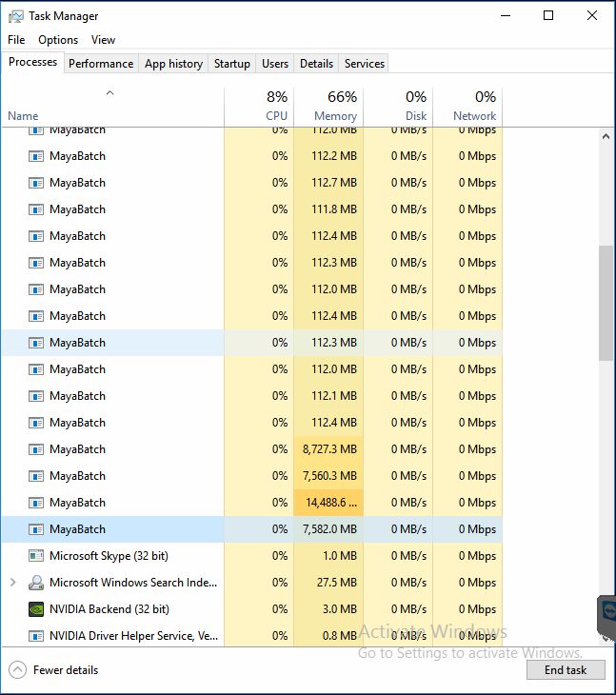The image size is (616, 695).
Task: Click the "14,488.6 ..." memory value
Action: point(331,503)
